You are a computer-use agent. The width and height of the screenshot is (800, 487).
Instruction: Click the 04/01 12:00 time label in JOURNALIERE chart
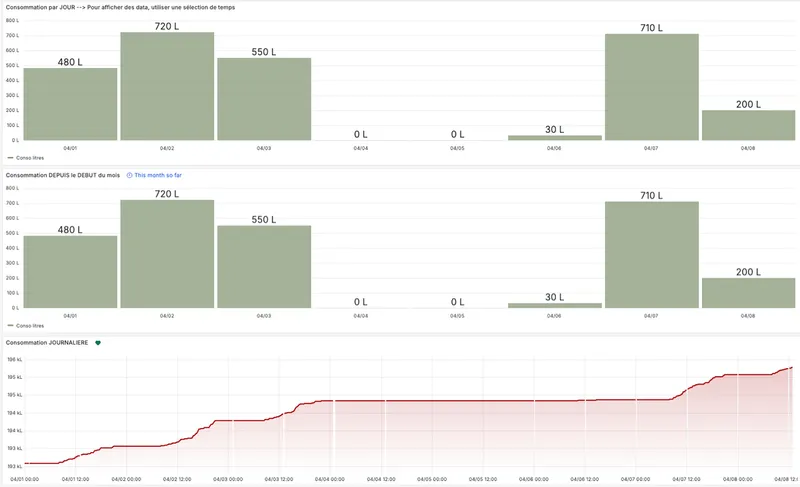(76, 479)
